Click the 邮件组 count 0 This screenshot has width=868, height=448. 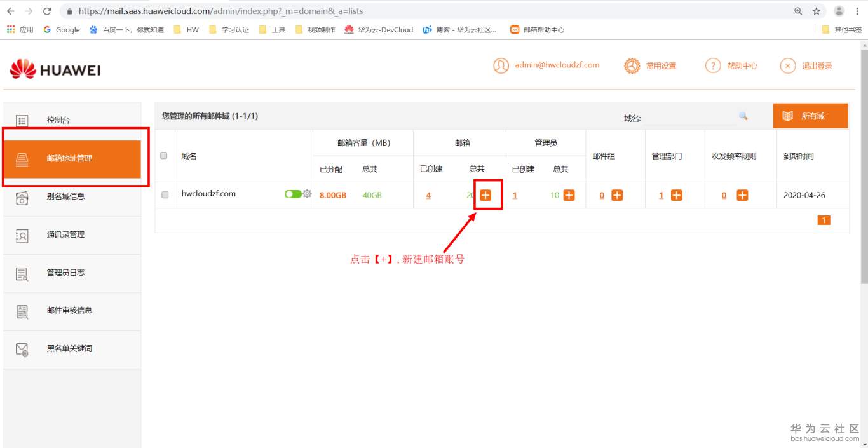pos(602,195)
